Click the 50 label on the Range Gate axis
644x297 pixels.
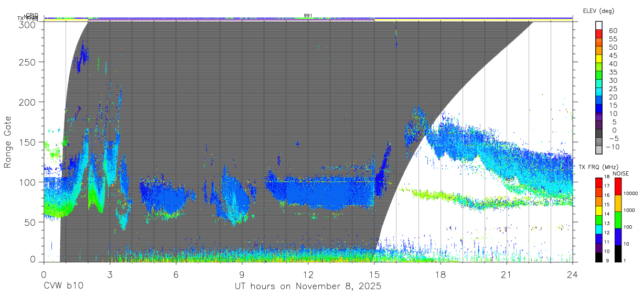coord(29,222)
